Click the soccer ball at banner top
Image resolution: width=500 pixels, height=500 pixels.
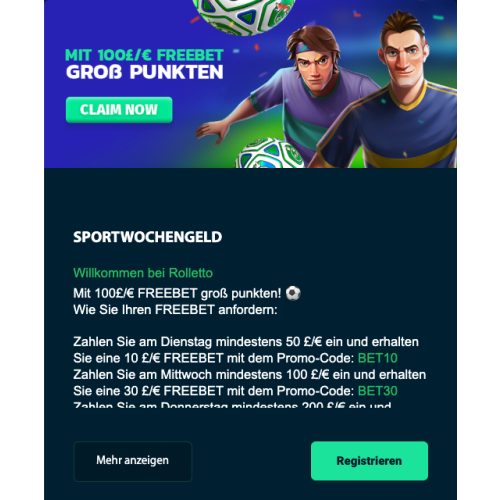[243, 15]
